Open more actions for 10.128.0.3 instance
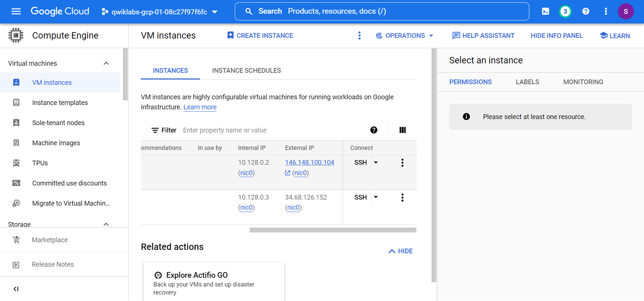Viewport: 644px width, 301px height. tap(402, 198)
